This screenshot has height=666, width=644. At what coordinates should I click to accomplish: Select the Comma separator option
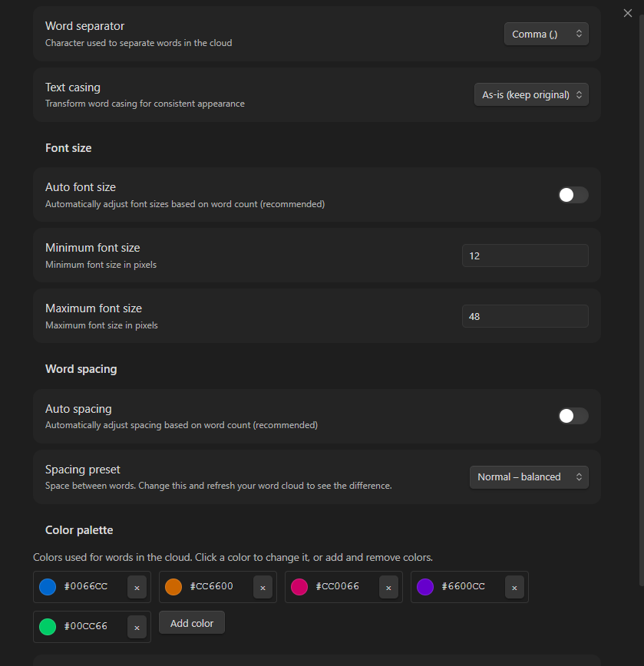[x=546, y=33]
